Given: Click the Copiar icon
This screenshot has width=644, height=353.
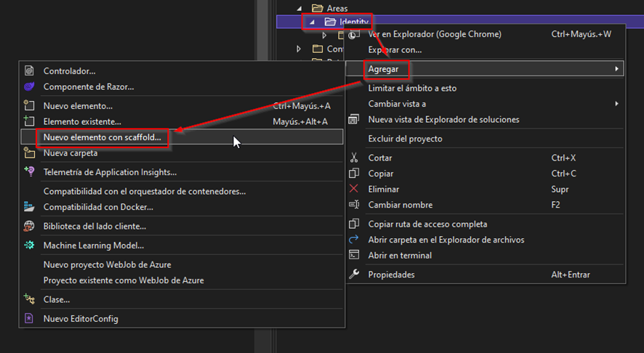Looking at the screenshot, I should 354,174.
